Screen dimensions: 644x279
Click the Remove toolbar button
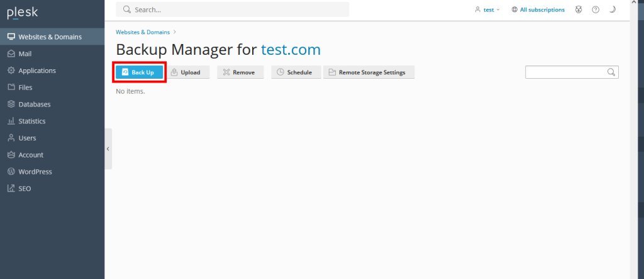239,72
